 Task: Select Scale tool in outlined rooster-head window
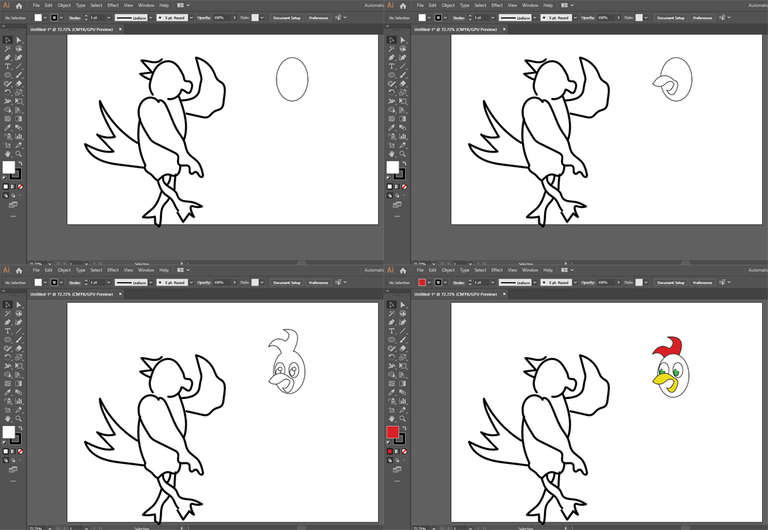click(x=19, y=358)
